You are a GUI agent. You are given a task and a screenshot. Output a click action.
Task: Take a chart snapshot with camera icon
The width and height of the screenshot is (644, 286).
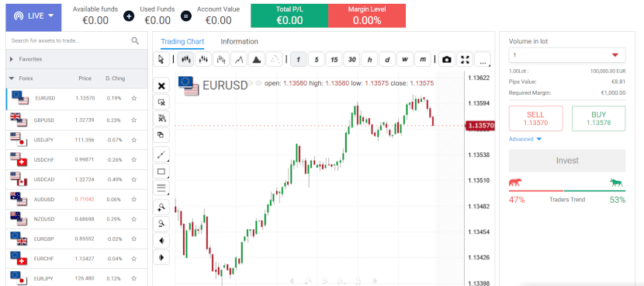point(447,60)
